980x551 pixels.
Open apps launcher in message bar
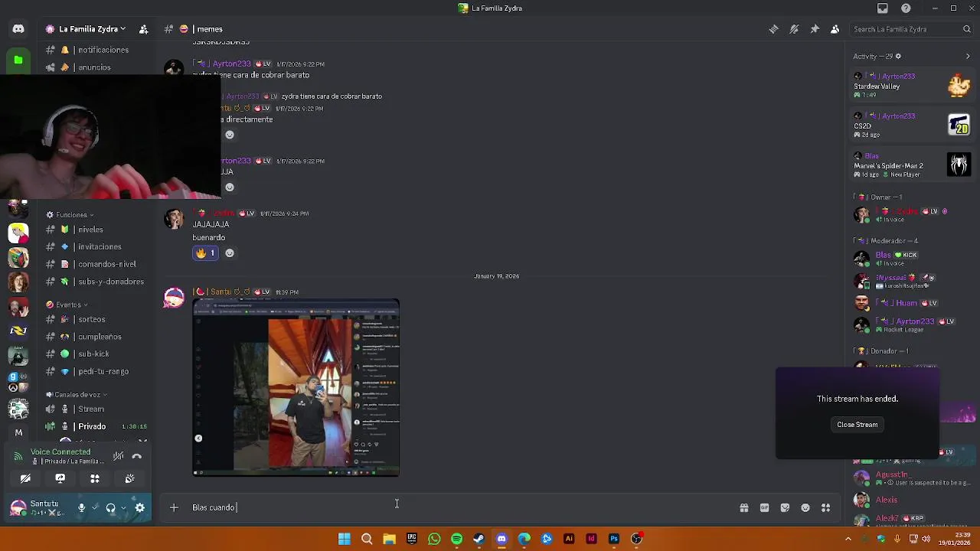[x=826, y=507]
